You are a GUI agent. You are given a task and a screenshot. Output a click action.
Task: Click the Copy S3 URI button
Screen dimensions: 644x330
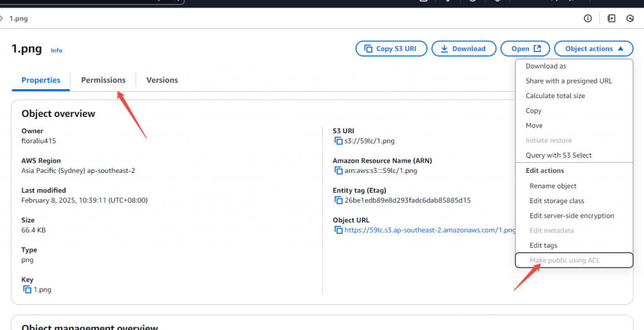(391, 48)
